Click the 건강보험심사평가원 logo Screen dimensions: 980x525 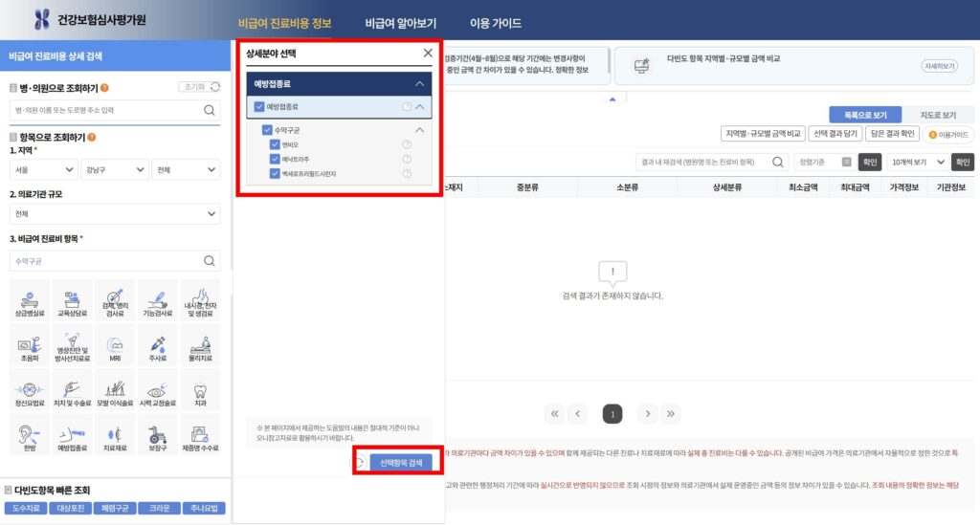(89, 20)
